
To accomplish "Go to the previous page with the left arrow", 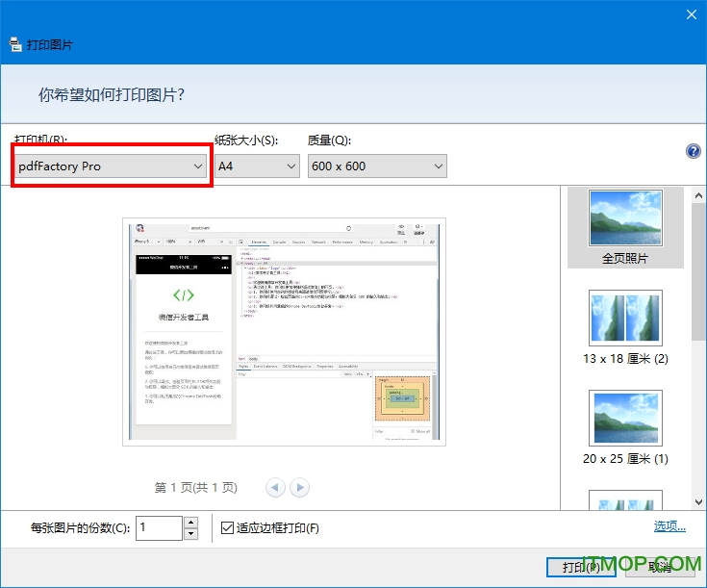I will [276, 488].
